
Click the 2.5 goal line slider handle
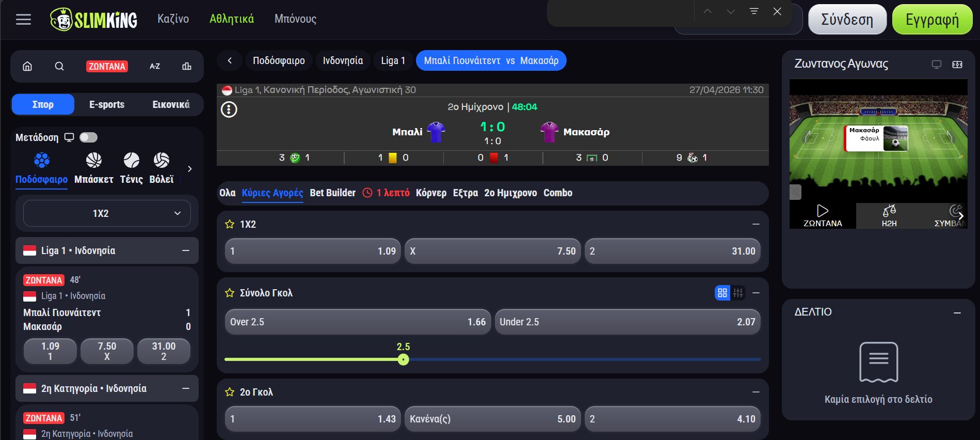click(404, 359)
